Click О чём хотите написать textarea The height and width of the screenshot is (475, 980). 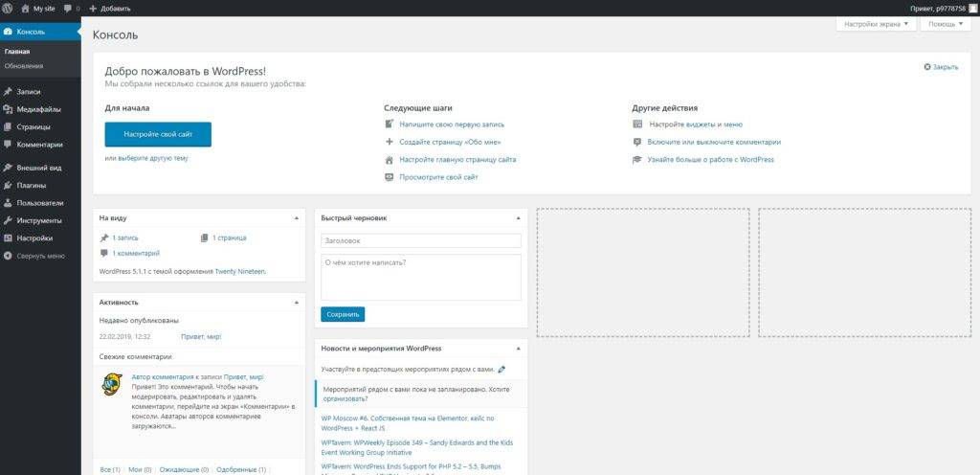pos(421,277)
